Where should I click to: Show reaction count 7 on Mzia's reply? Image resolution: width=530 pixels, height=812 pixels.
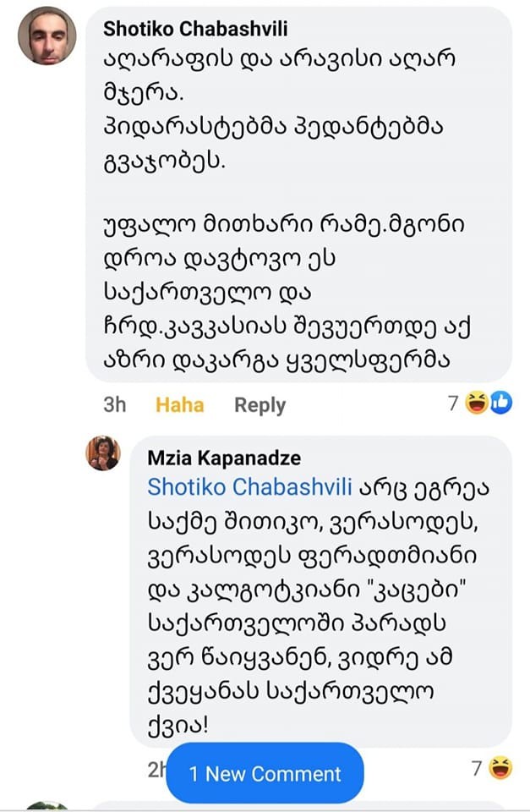pyautogui.click(x=477, y=769)
